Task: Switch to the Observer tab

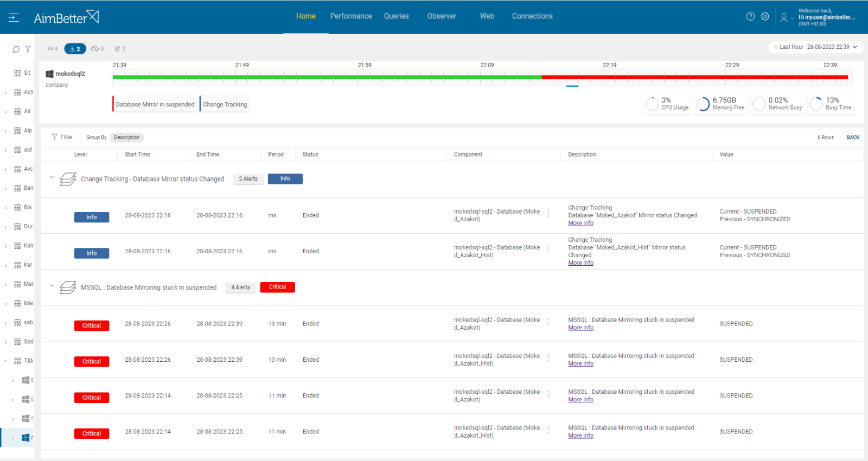Action: [x=442, y=16]
